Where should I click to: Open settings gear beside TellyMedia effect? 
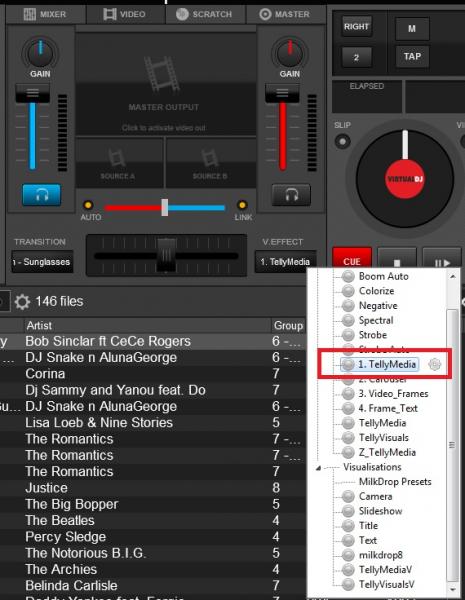click(434, 364)
